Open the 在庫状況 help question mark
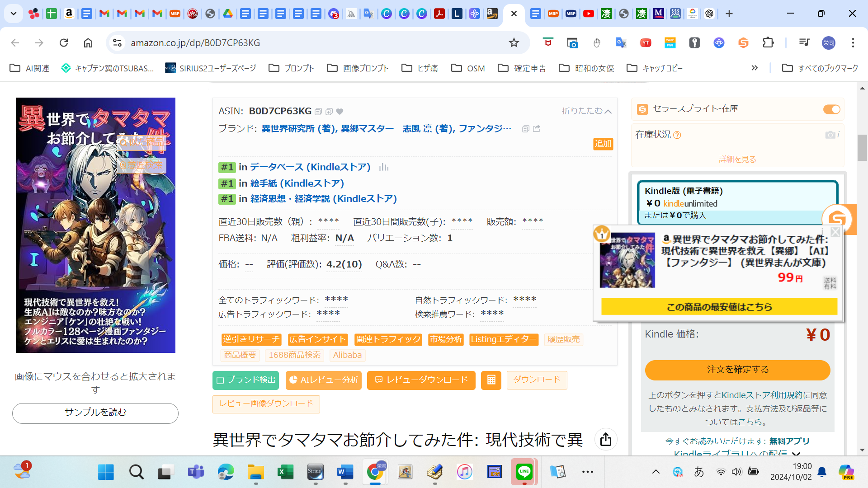868x488 pixels. coord(677,135)
